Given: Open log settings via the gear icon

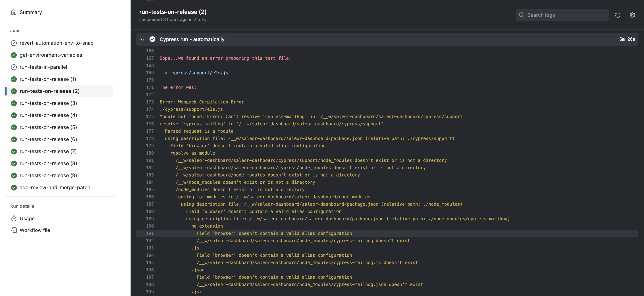Looking at the screenshot, I should 632,15.
